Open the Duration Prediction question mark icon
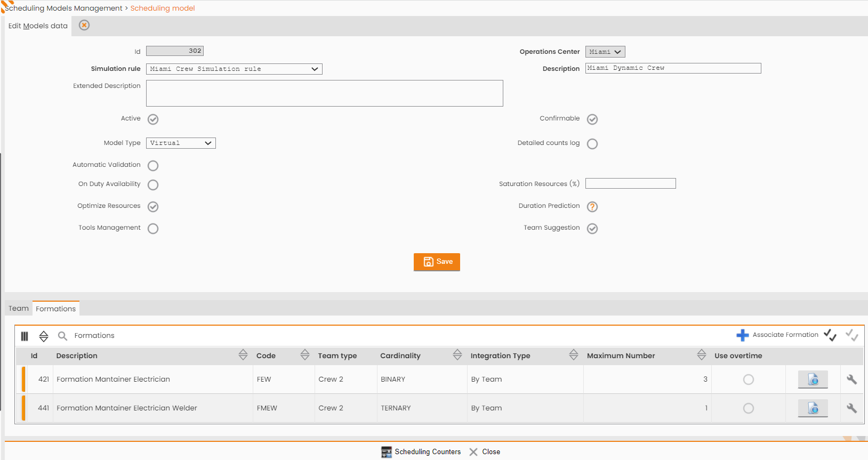The image size is (868, 460). pyautogui.click(x=592, y=206)
